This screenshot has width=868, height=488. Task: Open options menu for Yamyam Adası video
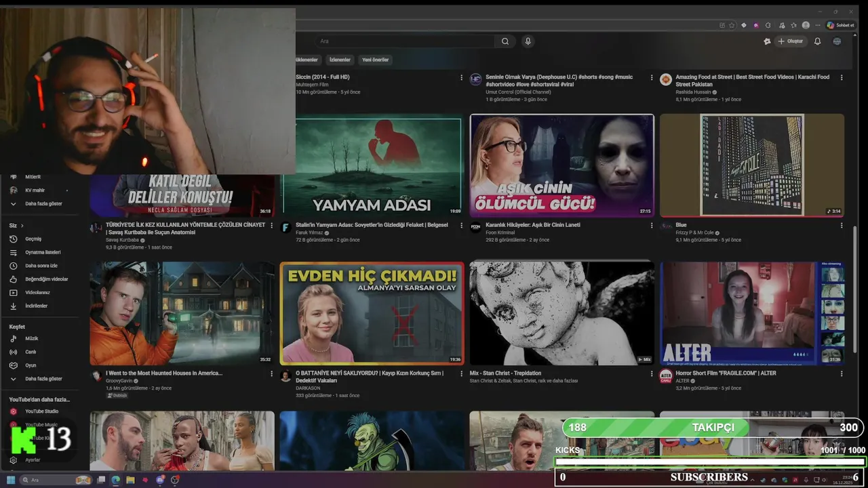[462, 226]
